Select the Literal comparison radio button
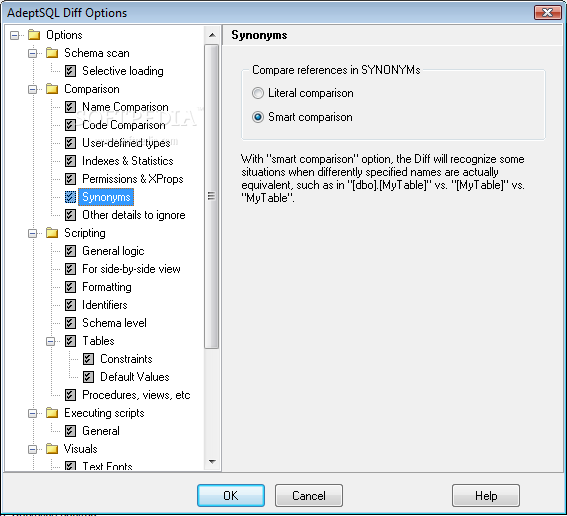This screenshot has width=567, height=516. [x=258, y=93]
